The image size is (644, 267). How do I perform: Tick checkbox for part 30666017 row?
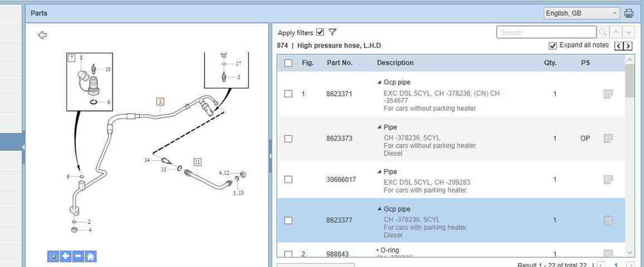(x=289, y=179)
